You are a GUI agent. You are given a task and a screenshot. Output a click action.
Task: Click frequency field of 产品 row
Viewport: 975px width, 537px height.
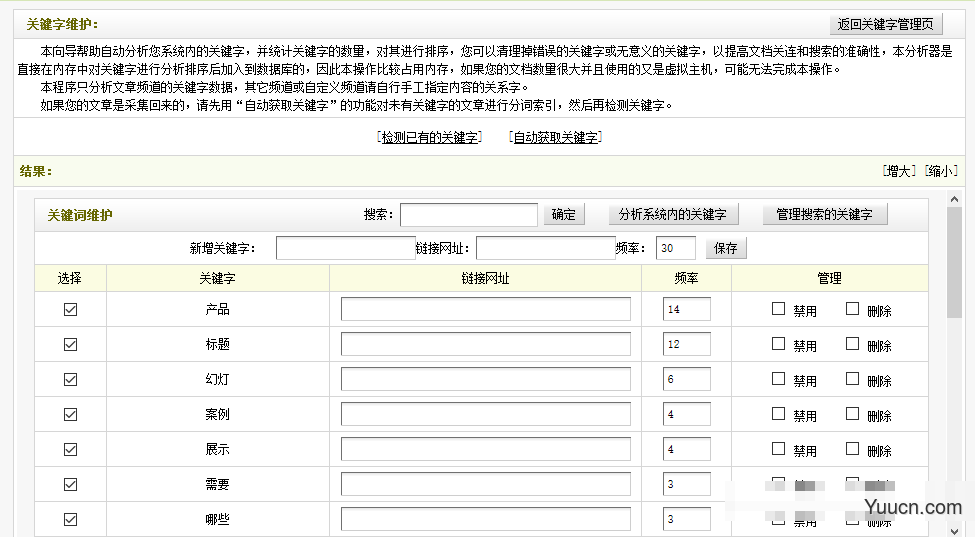(x=686, y=310)
